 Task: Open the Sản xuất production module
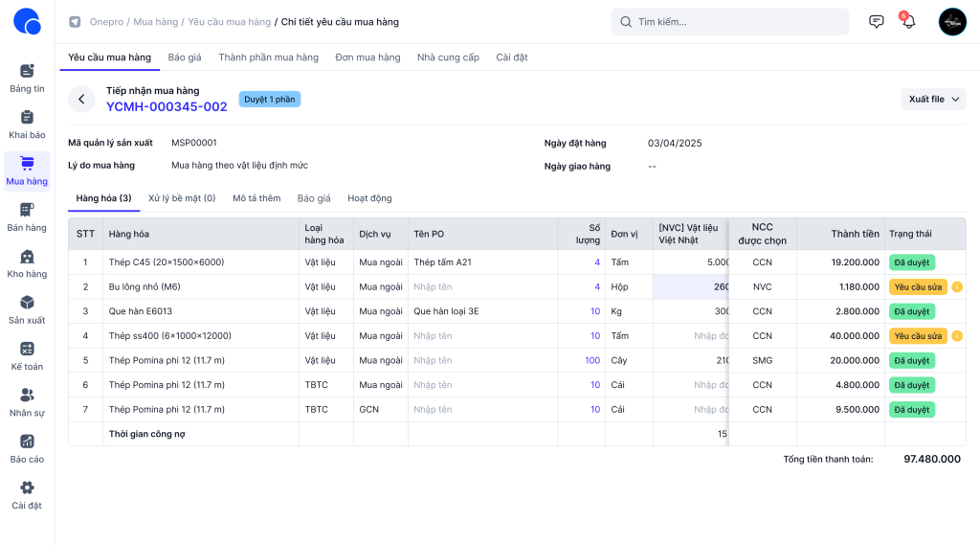coord(27,303)
